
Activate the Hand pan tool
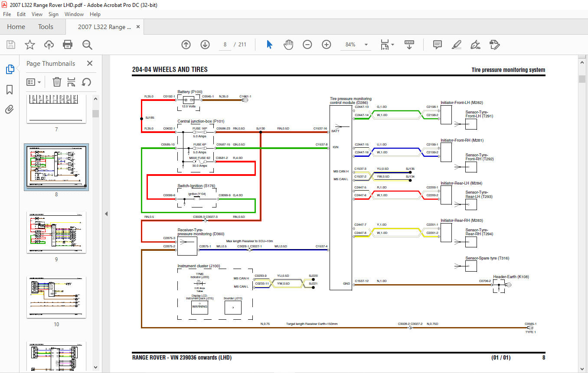point(288,45)
